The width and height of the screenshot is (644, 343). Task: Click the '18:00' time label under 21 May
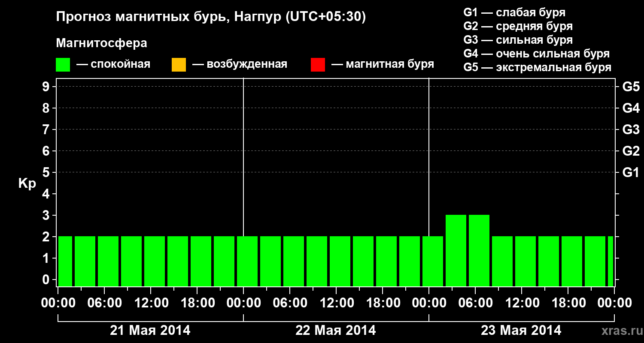(x=198, y=303)
